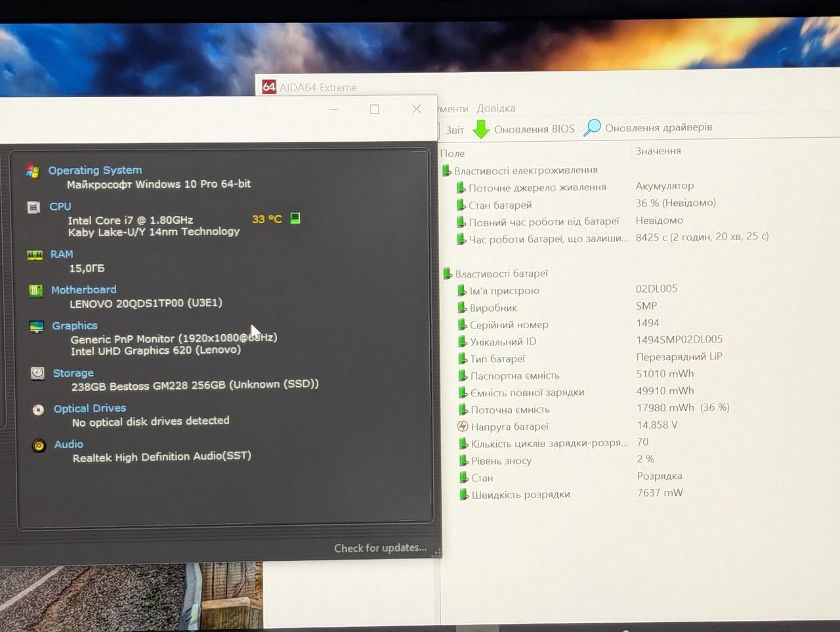This screenshot has height=632, width=840.
Task: Click the icon beside Швидкість розрядки row
Action: click(x=464, y=495)
